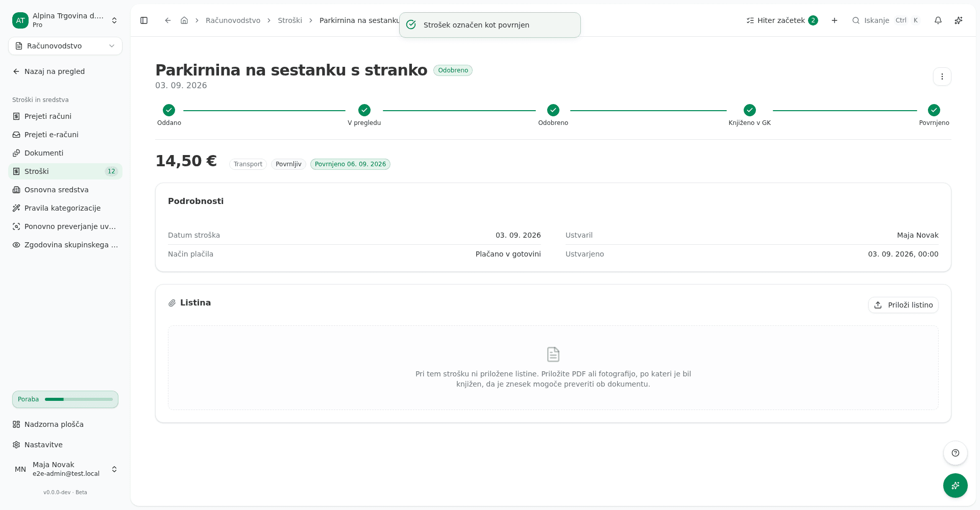Click the help question mark button

[955, 453]
